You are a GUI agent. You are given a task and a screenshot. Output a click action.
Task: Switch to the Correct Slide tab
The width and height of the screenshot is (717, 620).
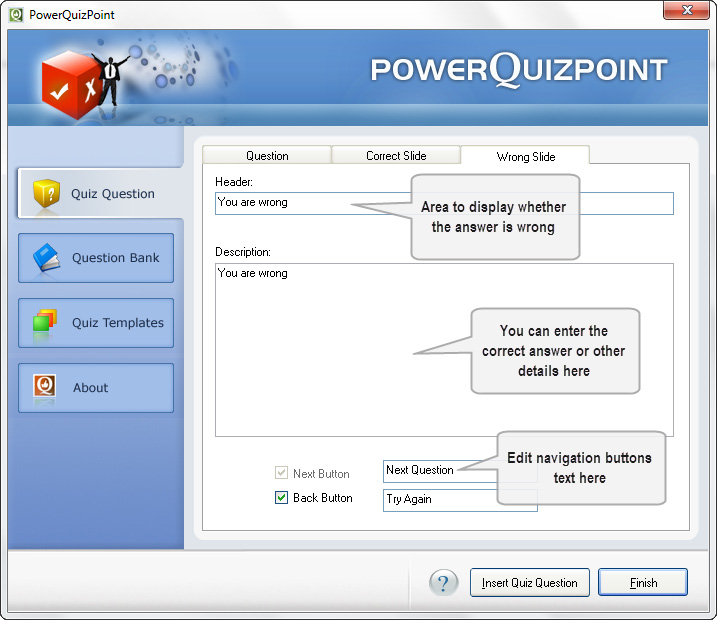(x=396, y=156)
